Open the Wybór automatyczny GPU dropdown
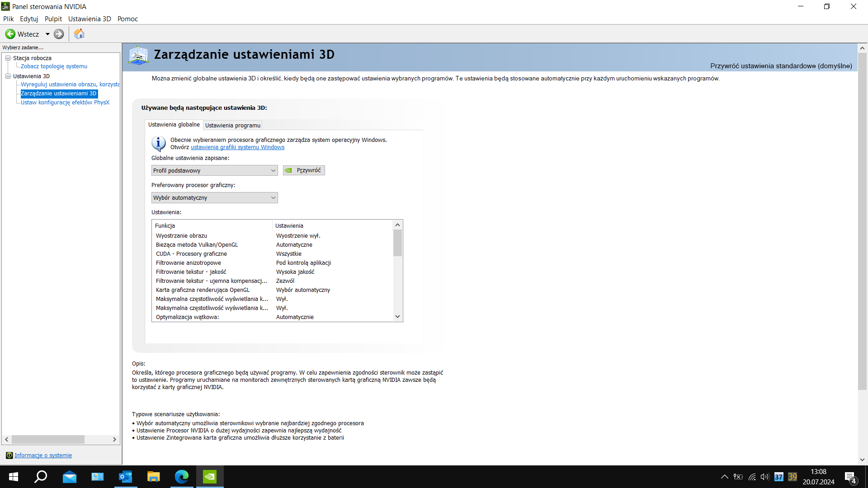 pos(214,197)
